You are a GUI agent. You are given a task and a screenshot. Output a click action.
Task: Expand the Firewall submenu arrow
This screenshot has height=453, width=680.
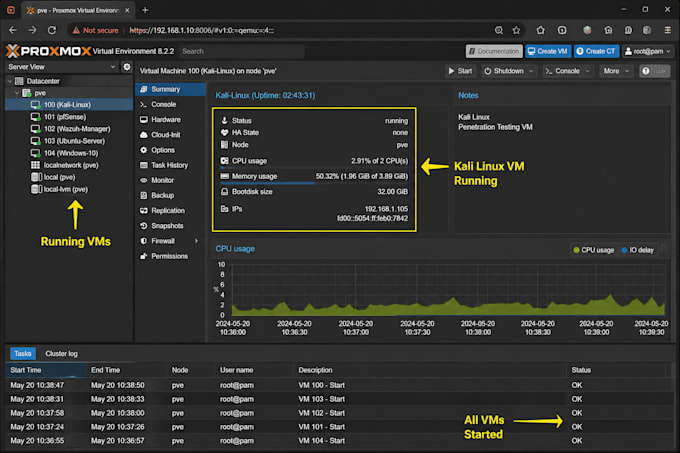(196, 241)
